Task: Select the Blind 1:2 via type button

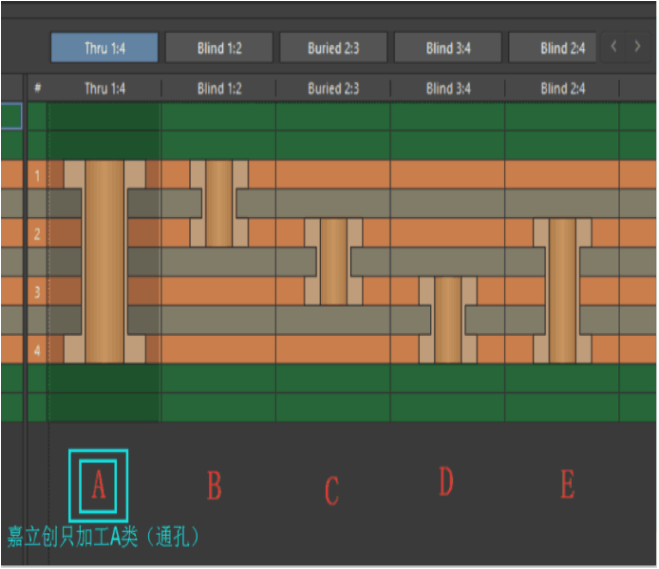Action: 219,48
